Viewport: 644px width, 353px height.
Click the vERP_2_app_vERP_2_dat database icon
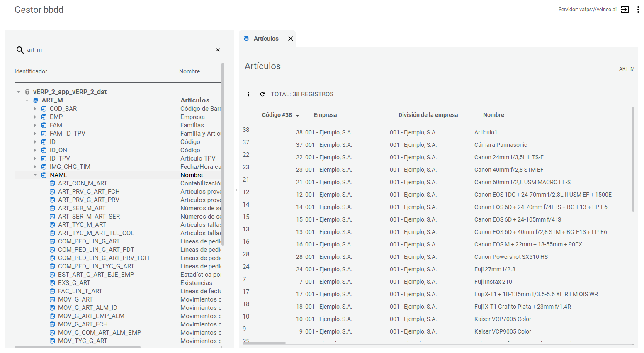point(27,92)
